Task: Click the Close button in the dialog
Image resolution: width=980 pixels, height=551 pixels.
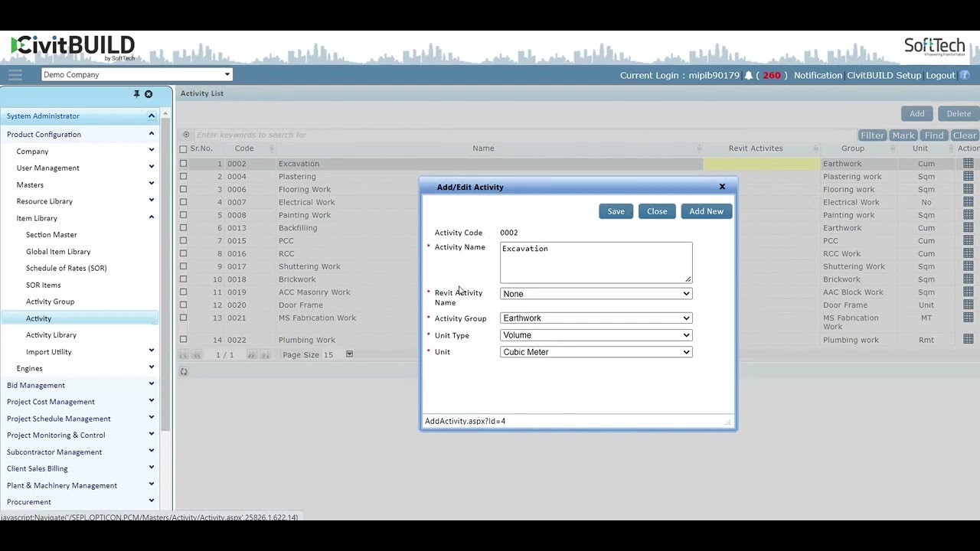Action: point(657,211)
